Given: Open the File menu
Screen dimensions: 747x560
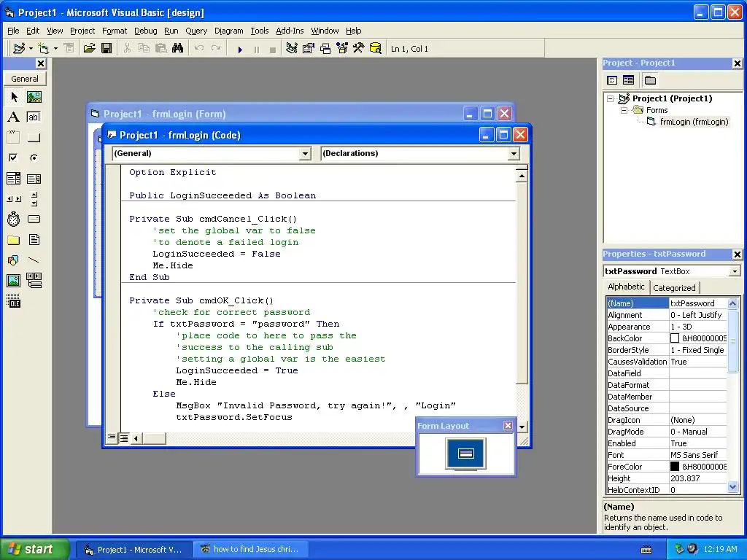Looking at the screenshot, I should 13,31.
